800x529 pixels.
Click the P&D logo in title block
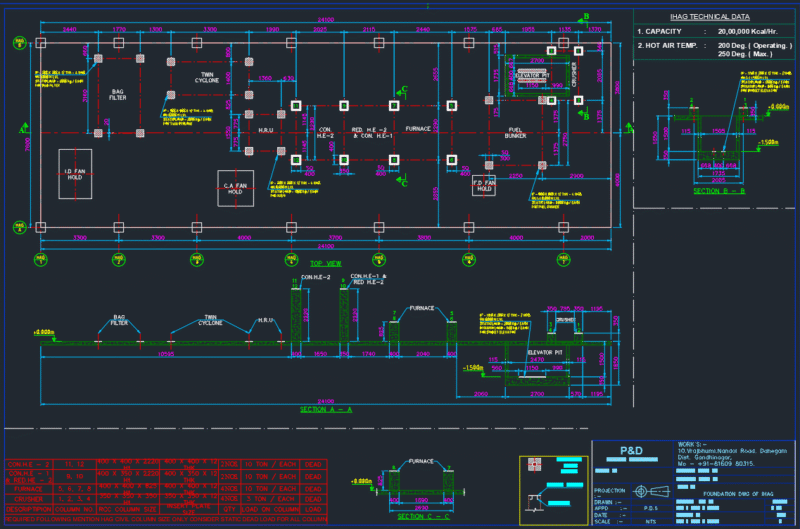pos(631,451)
